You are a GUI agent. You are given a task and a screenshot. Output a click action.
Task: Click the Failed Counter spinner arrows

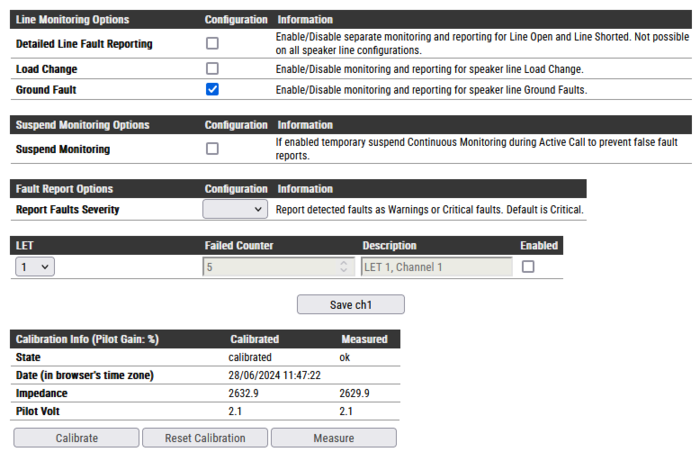[345, 267]
